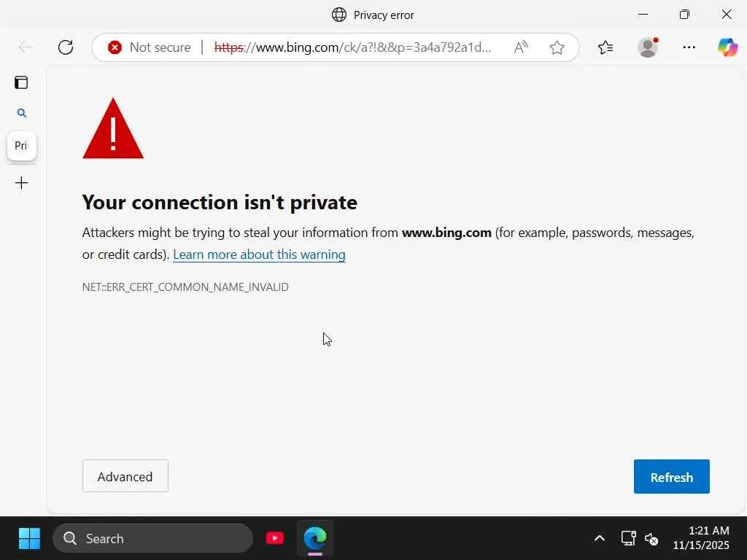747x560 pixels.
Task: Select the Bing search vertical tab
Action: (x=21, y=113)
